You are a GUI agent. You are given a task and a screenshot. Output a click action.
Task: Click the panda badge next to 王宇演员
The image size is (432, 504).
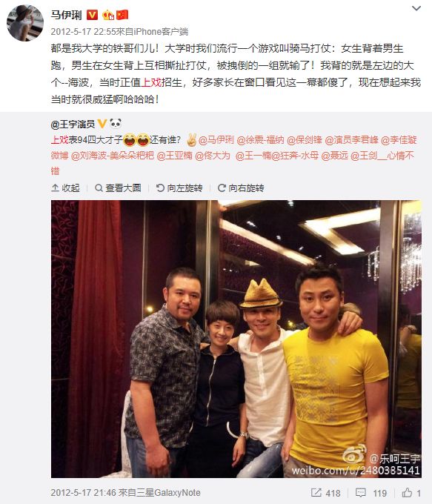tap(116, 124)
